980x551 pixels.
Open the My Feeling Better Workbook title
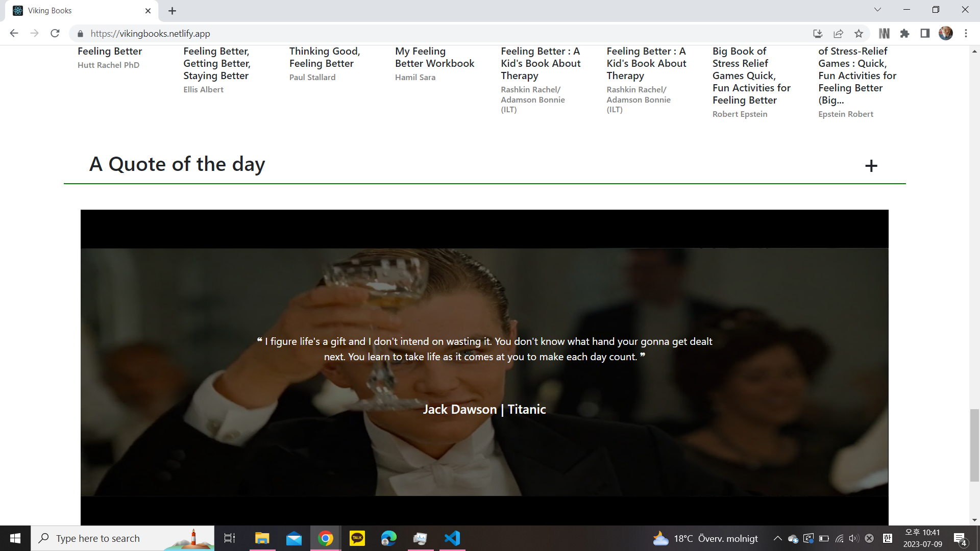click(x=434, y=57)
